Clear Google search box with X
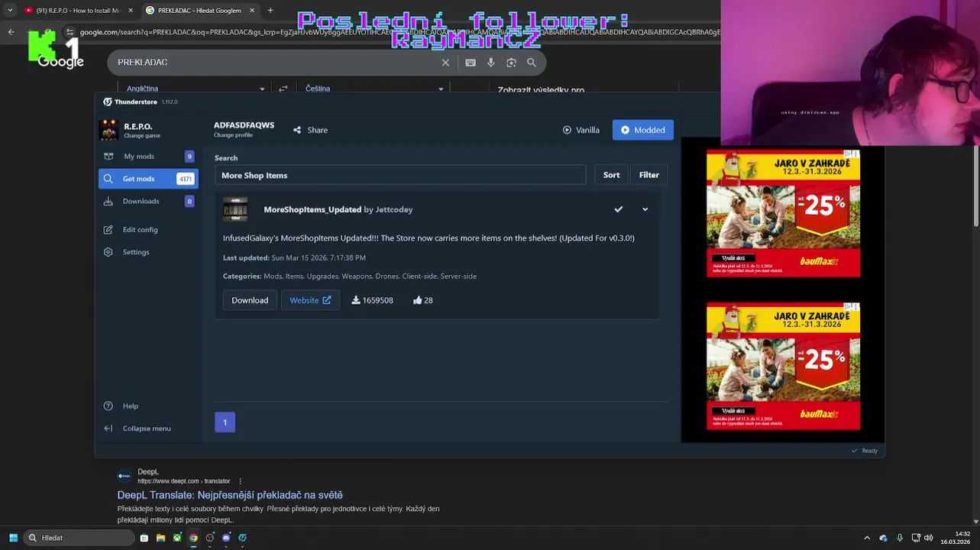This screenshot has height=550, width=980. click(445, 63)
